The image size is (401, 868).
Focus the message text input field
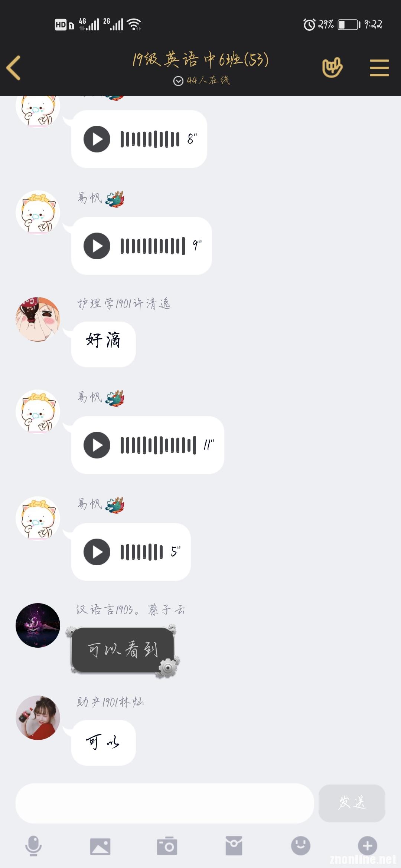(x=164, y=803)
